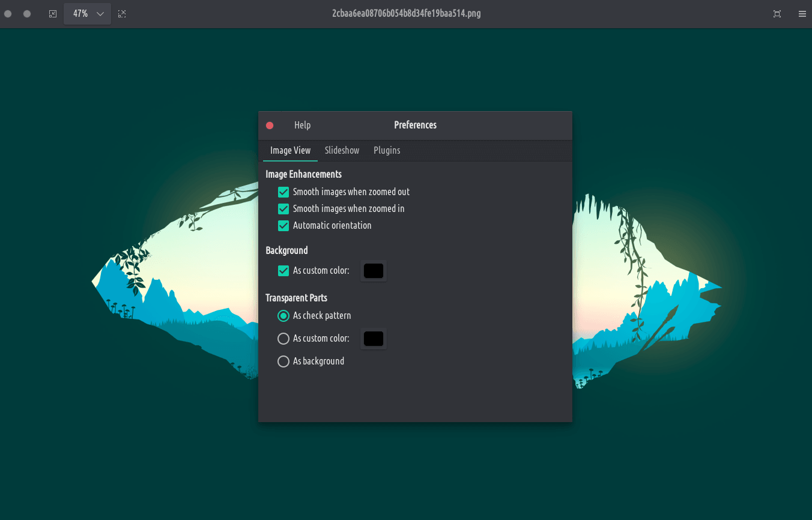
Task: Open the hamburger main menu
Action: pyautogui.click(x=802, y=14)
